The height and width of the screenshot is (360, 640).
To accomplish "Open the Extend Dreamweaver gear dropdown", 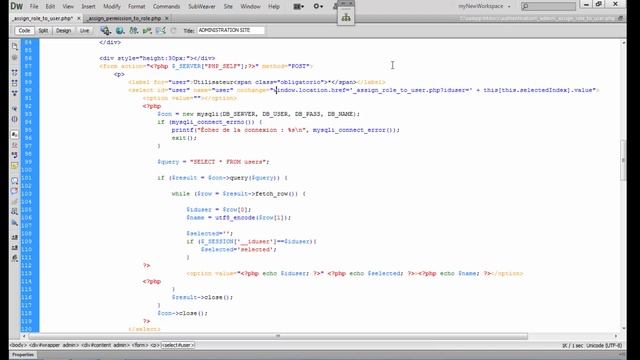I will [x=318, y=7].
